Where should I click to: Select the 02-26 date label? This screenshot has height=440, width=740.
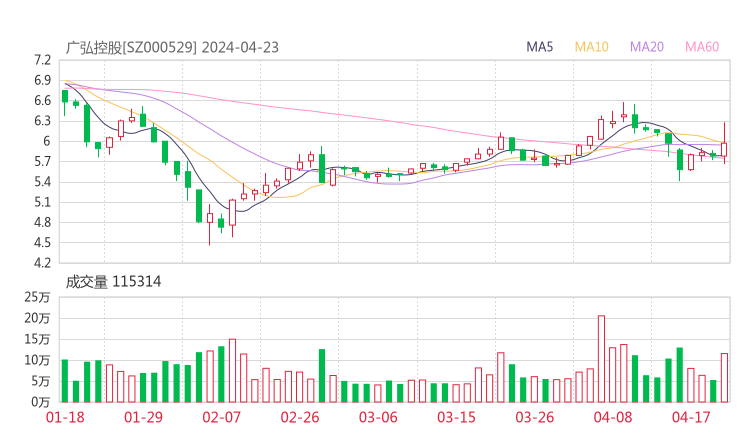click(300, 417)
